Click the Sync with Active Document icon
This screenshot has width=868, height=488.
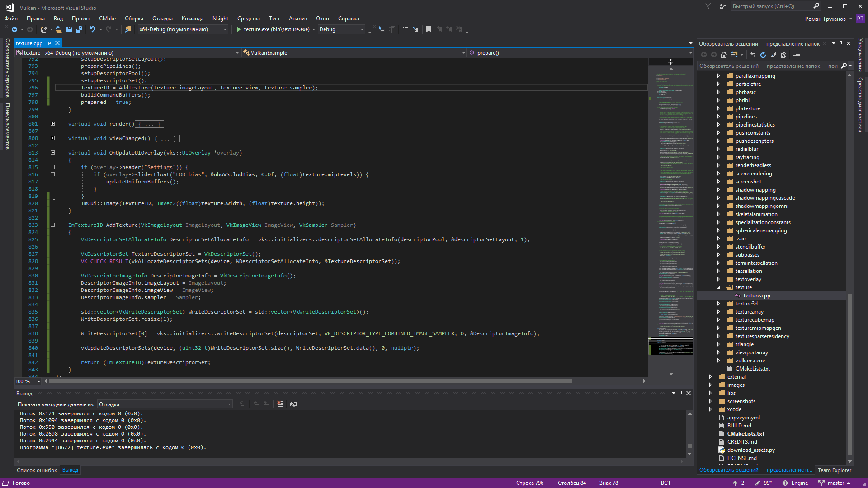pyautogui.click(x=753, y=55)
